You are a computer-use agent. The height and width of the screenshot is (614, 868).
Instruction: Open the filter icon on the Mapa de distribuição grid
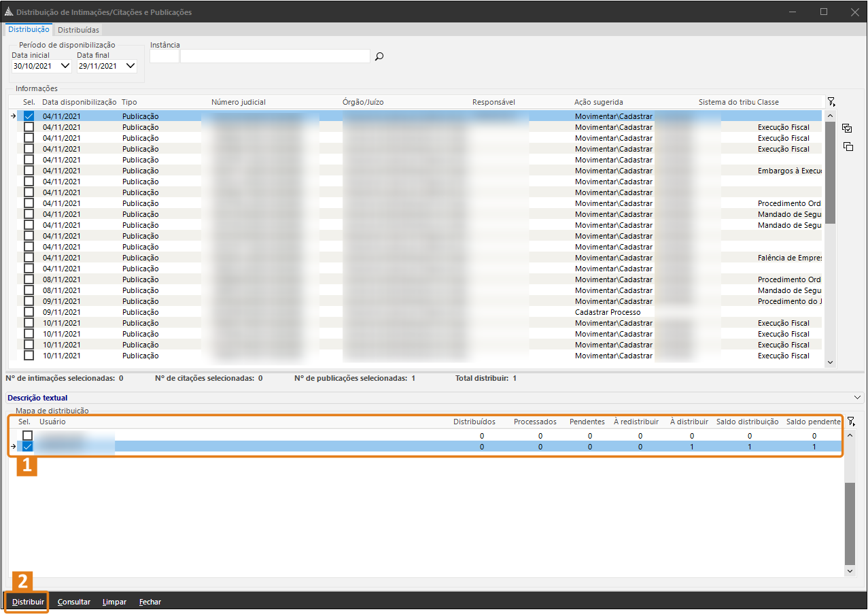(x=850, y=421)
